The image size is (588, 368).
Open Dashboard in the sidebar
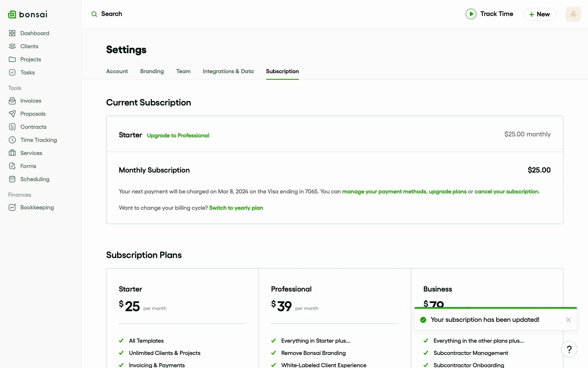(x=35, y=33)
